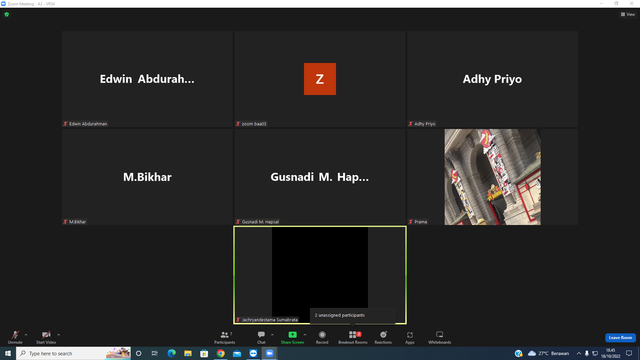640x360 pixels.
Task: Open Task View on the taskbar
Action: (x=155, y=353)
